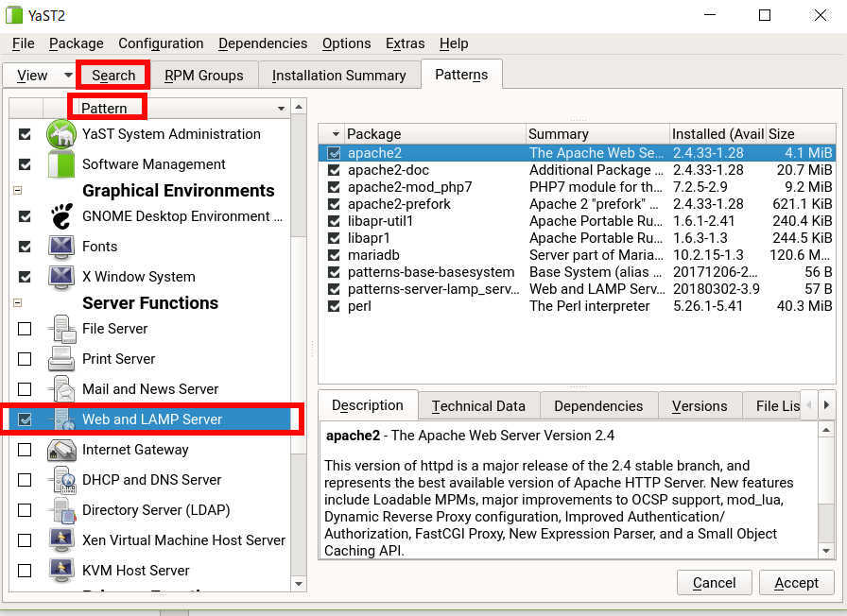Uncheck GNOME Desktop Environment pattern

pyautogui.click(x=25, y=216)
